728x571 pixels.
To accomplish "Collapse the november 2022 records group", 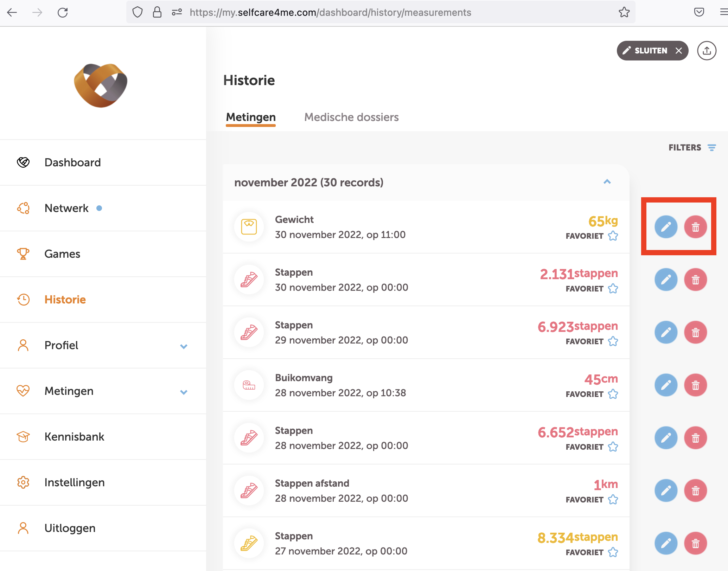I will click(607, 182).
